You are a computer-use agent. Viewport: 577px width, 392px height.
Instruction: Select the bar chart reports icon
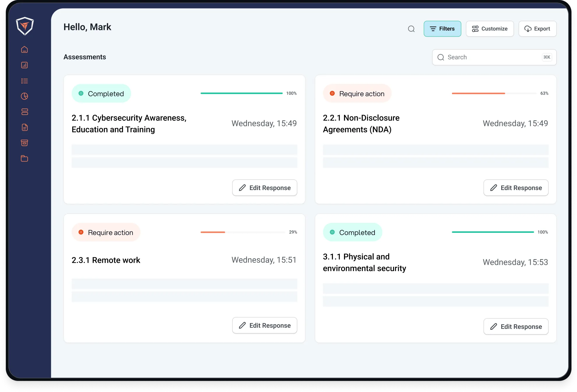point(24,65)
